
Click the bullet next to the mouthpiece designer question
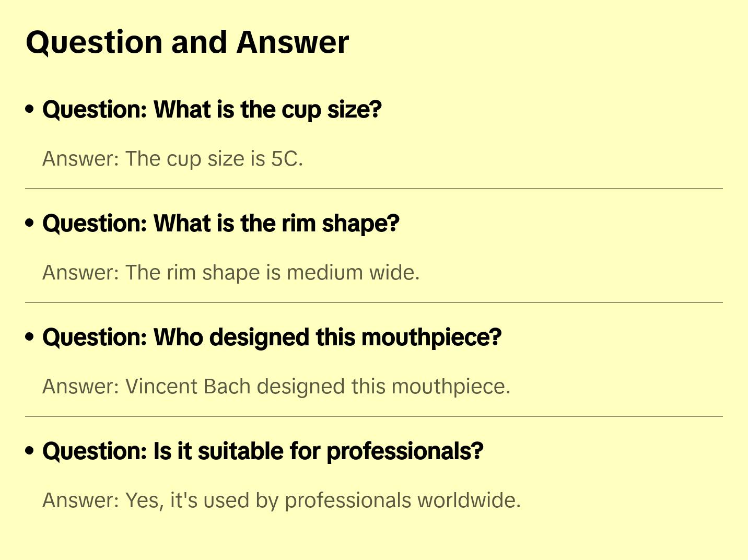tap(30, 337)
